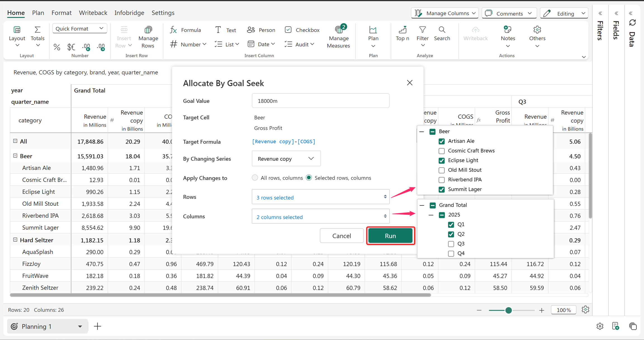Click the zoom slider handle
Viewport: 644px width, 340px height.
click(508, 310)
